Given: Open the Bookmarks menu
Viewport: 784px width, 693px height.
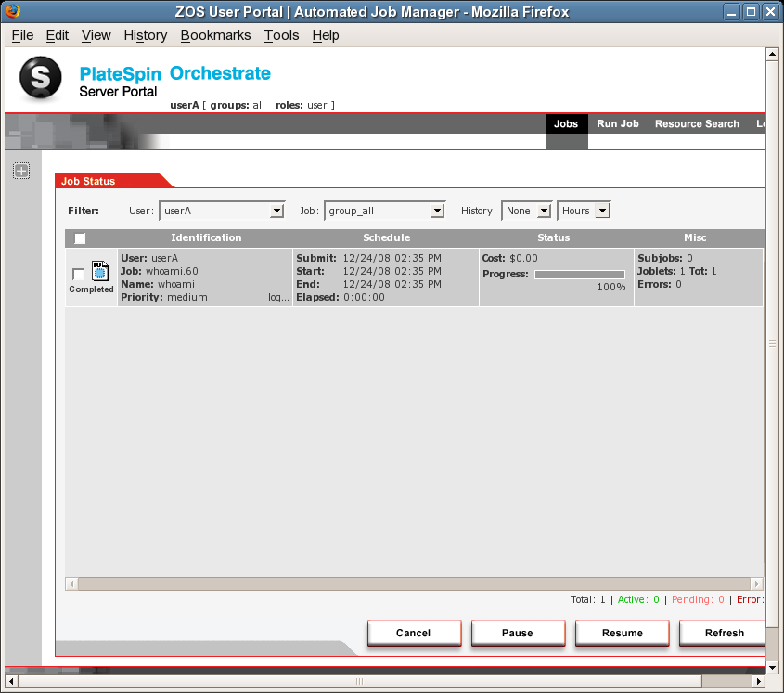Looking at the screenshot, I should [215, 35].
